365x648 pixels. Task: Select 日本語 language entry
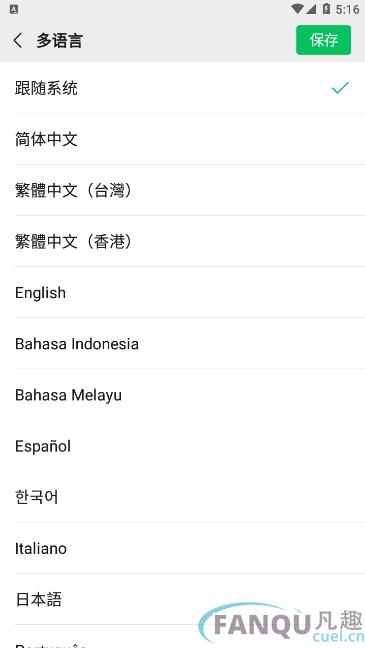pyautogui.click(x=182, y=599)
